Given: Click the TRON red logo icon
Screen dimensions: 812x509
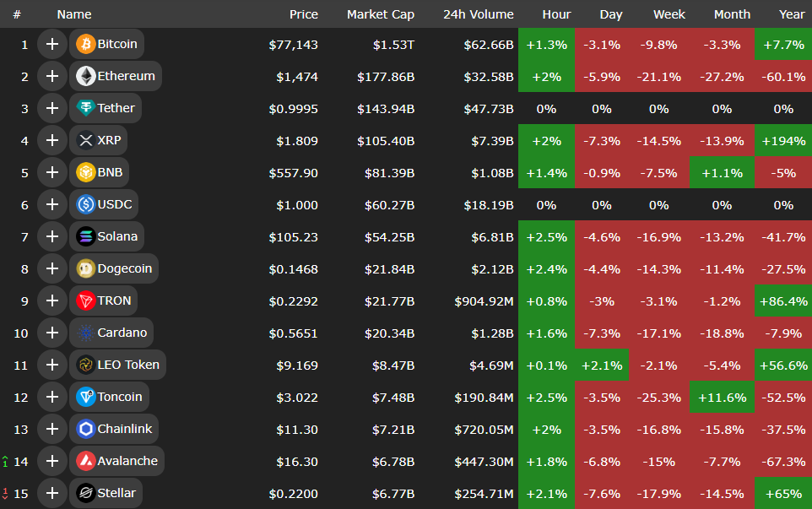Looking at the screenshot, I should point(86,301).
